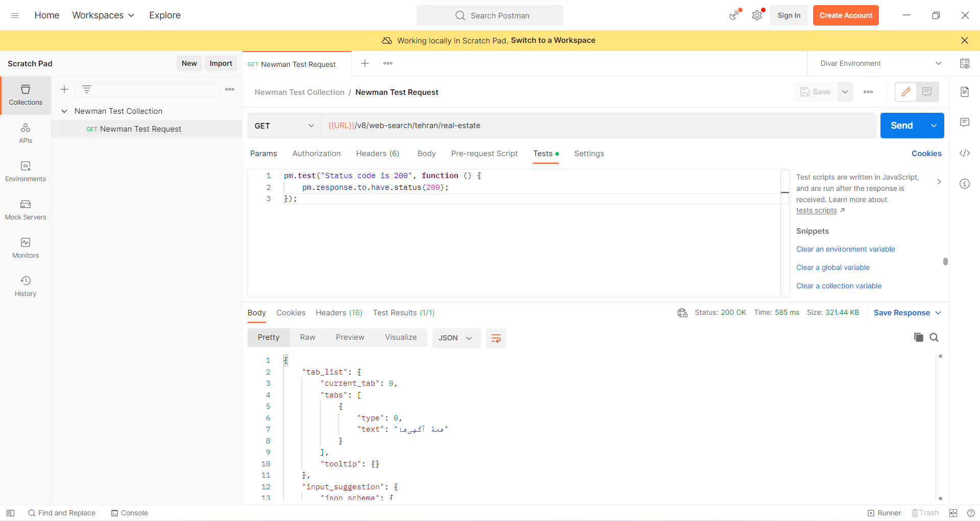Viewport: 980px width, 521px height.
Task: Open the History sidebar panel
Action: [x=26, y=286]
